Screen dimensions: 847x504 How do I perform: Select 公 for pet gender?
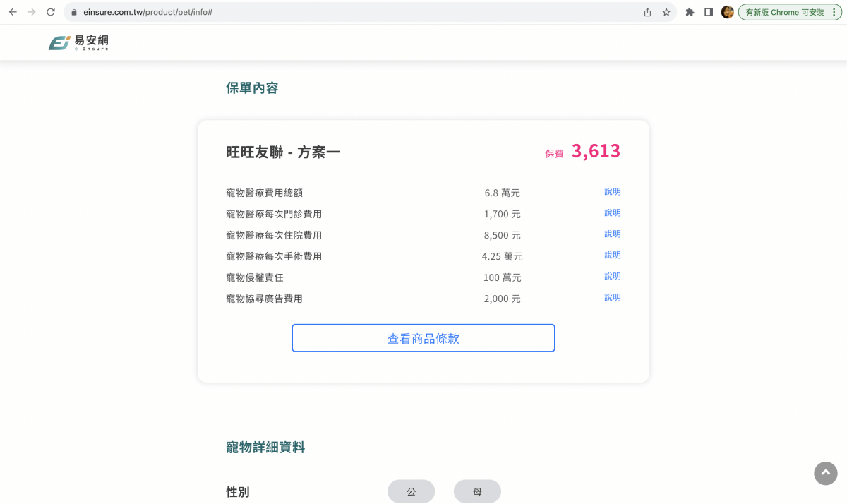[411, 491]
